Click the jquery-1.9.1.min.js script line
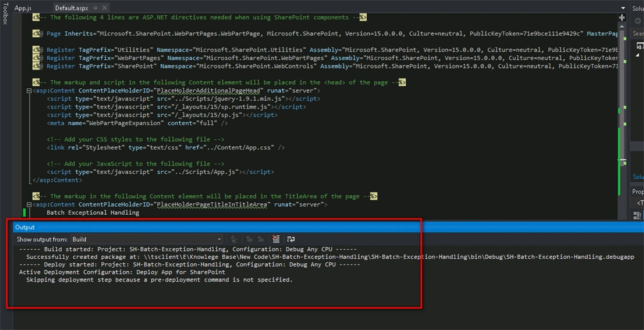Screen dimensions: 644x330 184,99
